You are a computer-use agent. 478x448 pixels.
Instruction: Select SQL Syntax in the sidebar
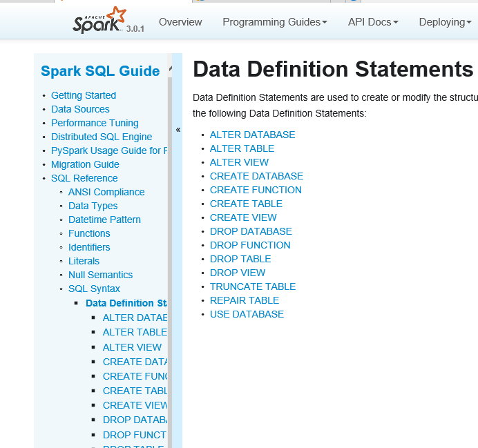pyautogui.click(x=94, y=289)
